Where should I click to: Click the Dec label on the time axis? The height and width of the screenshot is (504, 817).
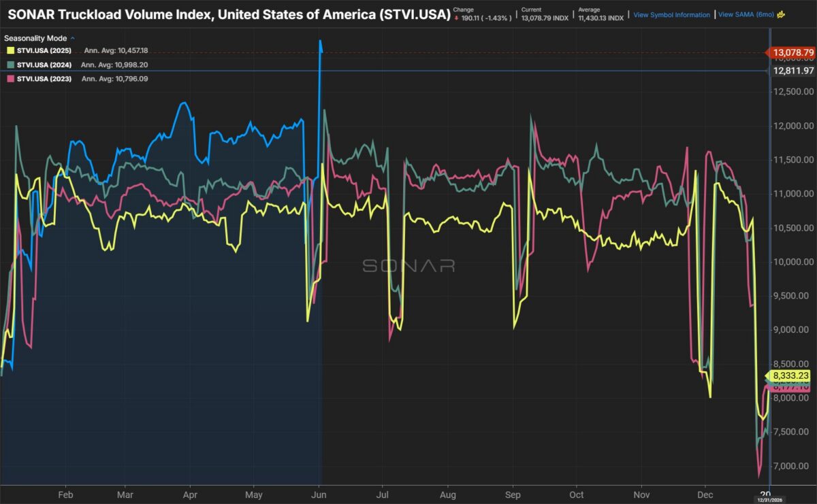[x=705, y=494]
